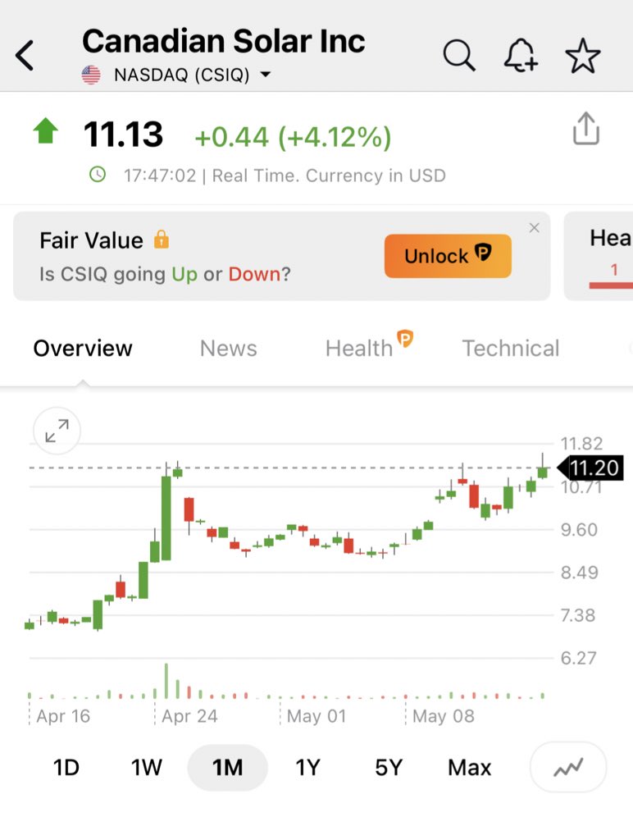The width and height of the screenshot is (633, 840).
Task: Tap the Fair Value lock icon
Action: tap(162, 240)
